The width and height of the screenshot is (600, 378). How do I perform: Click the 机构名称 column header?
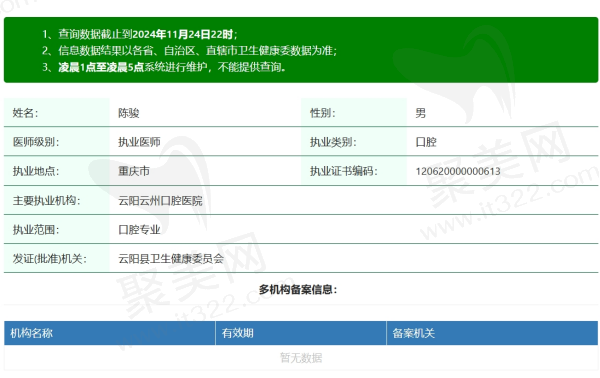coord(110,333)
